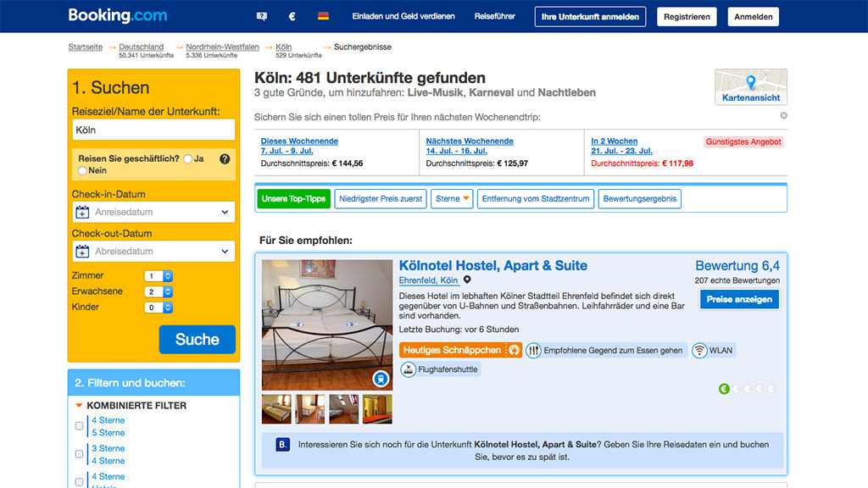
Task: Check the 4 Sterne / 5 Sterne filter
Action: [x=80, y=426]
